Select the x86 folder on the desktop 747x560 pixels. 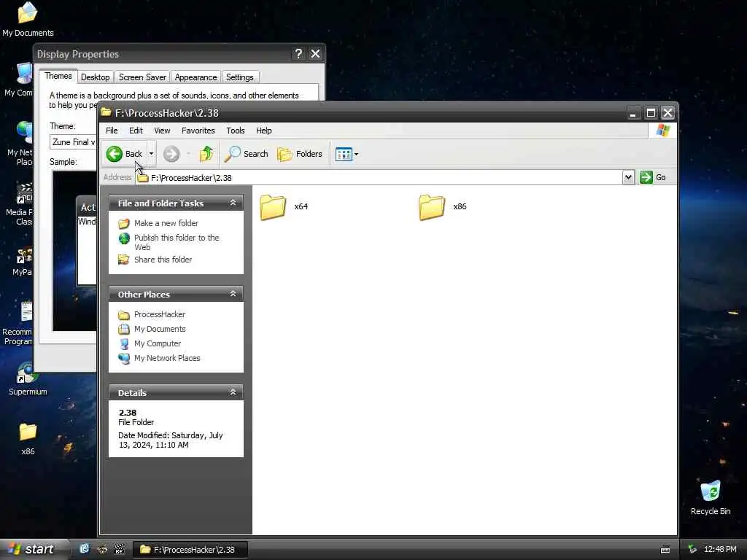tap(28, 438)
